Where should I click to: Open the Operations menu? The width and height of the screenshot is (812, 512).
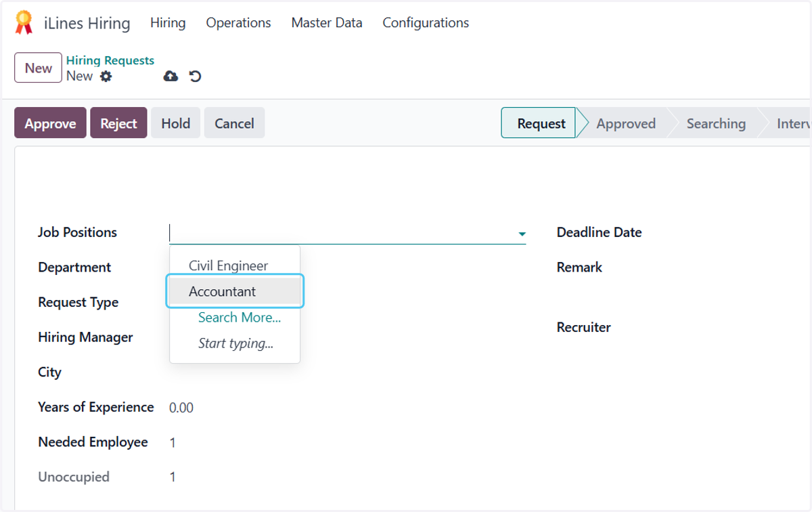point(238,22)
